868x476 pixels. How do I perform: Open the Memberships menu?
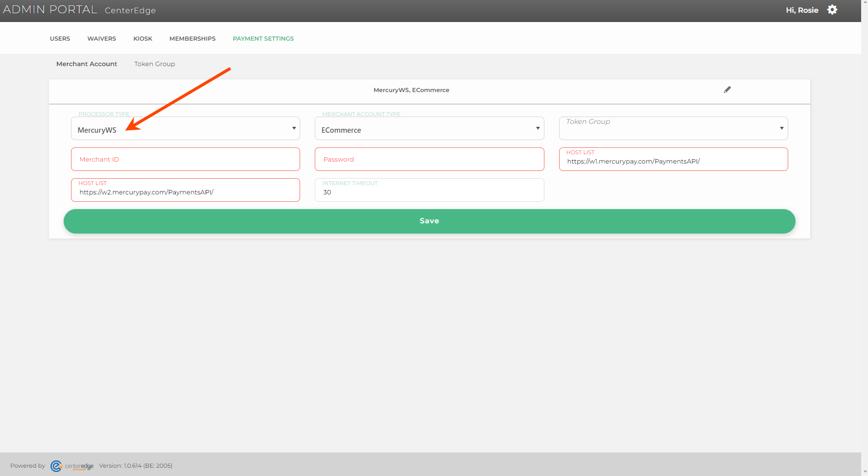192,39
